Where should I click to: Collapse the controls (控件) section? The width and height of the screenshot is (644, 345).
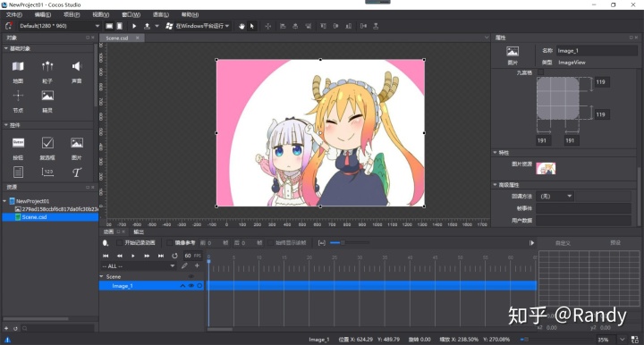pos(5,125)
